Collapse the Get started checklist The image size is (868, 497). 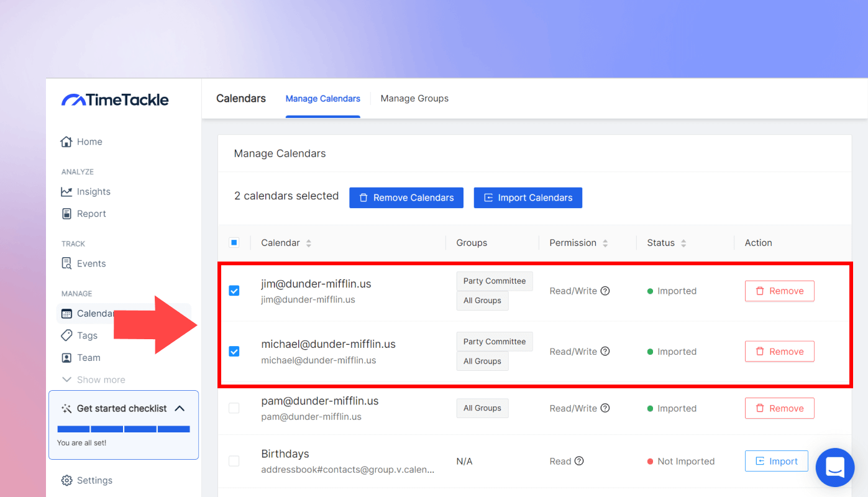click(x=180, y=408)
